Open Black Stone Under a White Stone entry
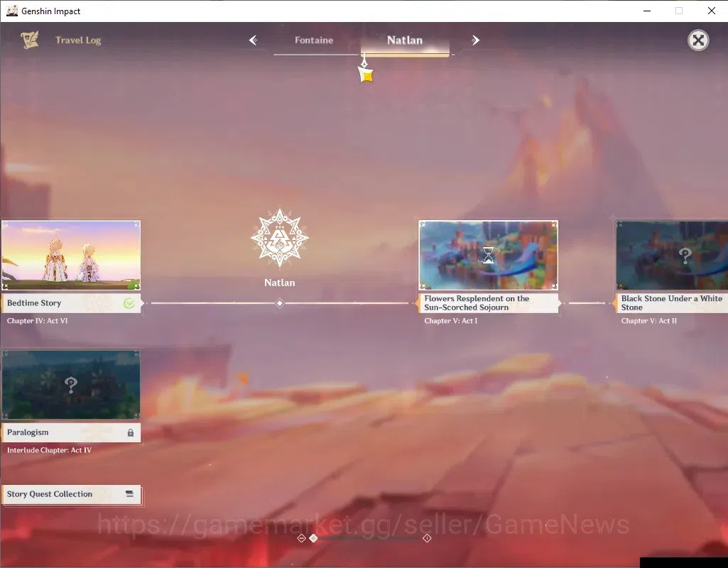 [671, 303]
